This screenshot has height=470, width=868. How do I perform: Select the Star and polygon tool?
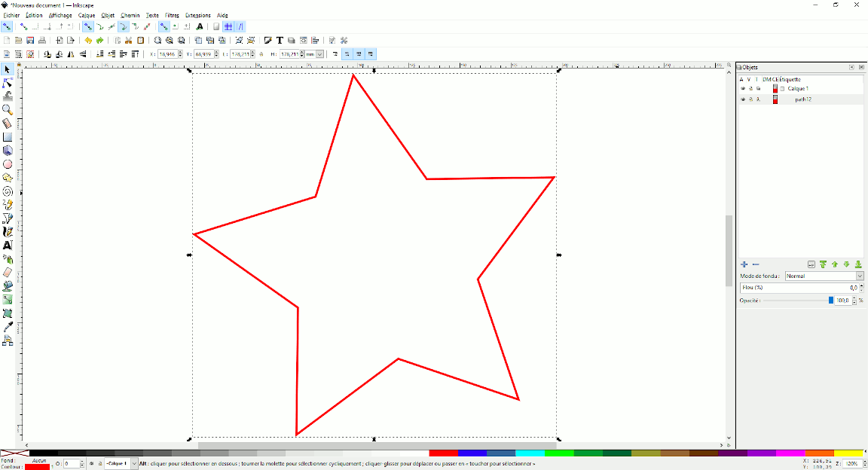click(8, 178)
